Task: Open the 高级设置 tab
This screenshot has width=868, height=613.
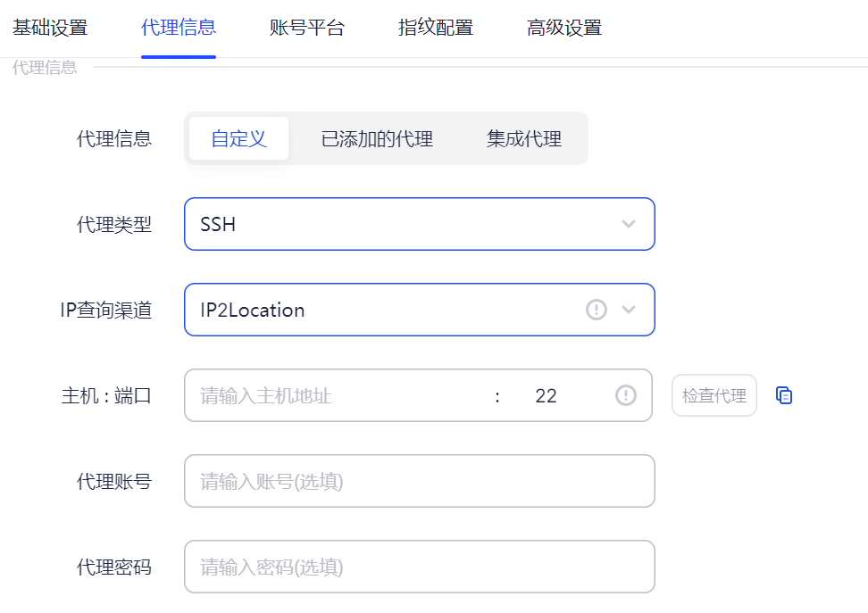Action: [563, 28]
